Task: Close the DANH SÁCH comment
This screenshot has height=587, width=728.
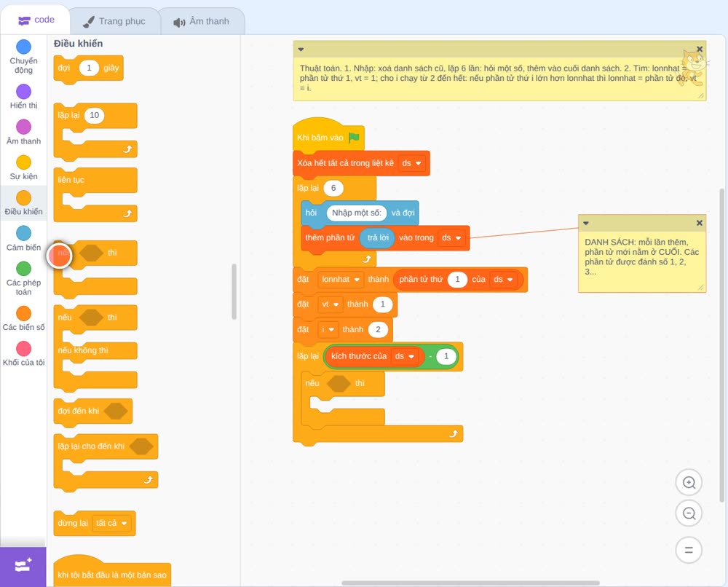Action: (x=699, y=224)
